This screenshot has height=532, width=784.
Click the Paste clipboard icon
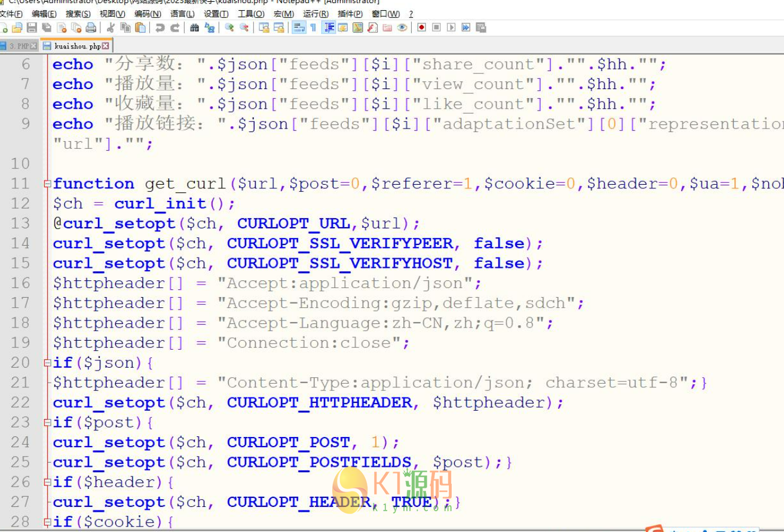tap(140, 27)
